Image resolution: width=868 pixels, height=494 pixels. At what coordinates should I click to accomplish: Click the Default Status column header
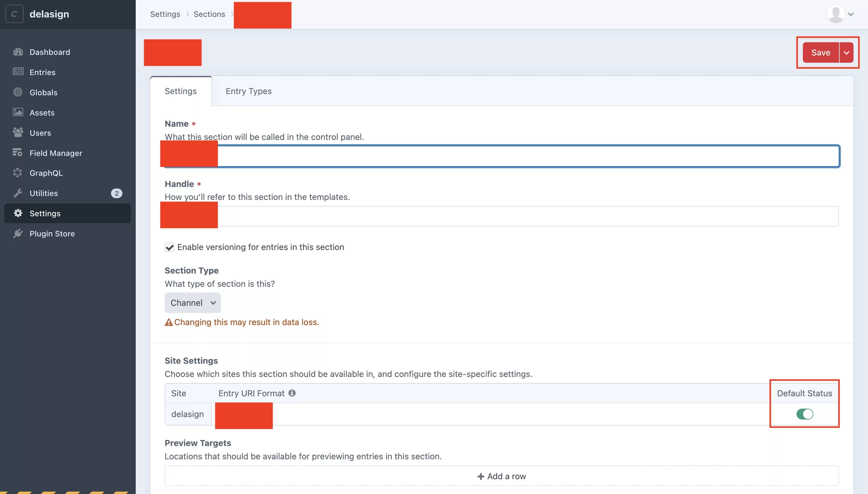click(x=805, y=393)
